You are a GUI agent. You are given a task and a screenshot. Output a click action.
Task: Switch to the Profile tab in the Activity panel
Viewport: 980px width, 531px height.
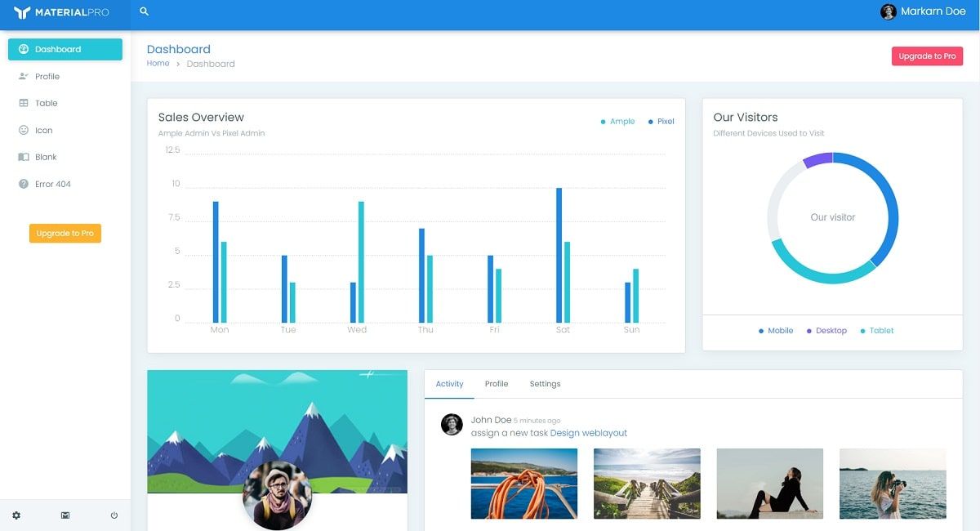click(x=497, y=384)
